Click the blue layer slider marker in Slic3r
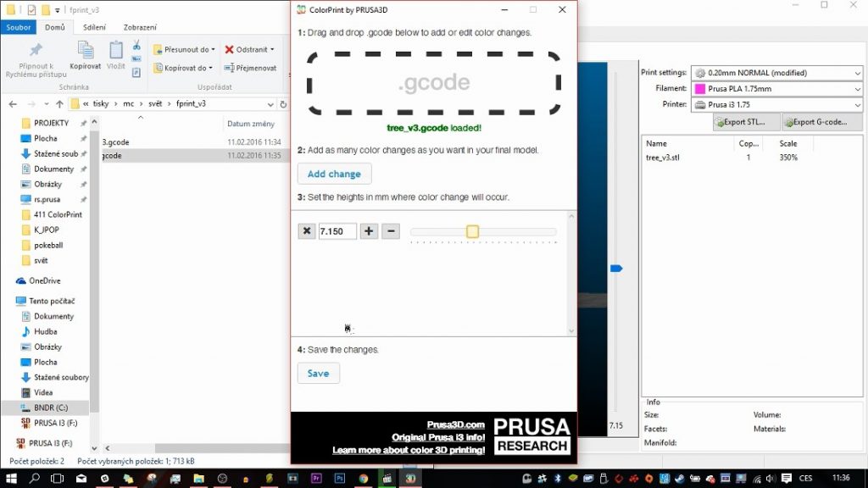Viewport: 868px width, 488px height. [x=616, y=269]
